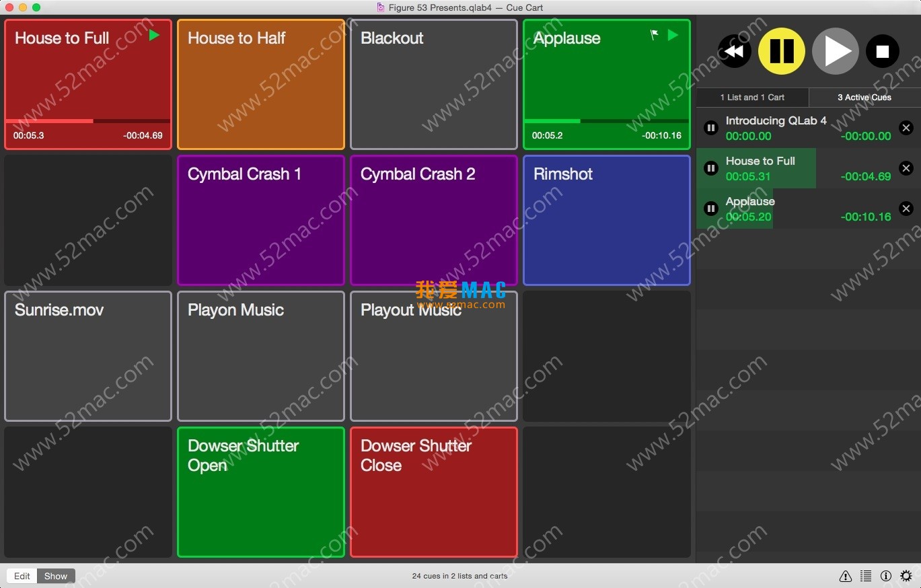The image size is (921, 588).
Task: Trigger the Dowser Shutter Close cue
Action: [434, 492]
